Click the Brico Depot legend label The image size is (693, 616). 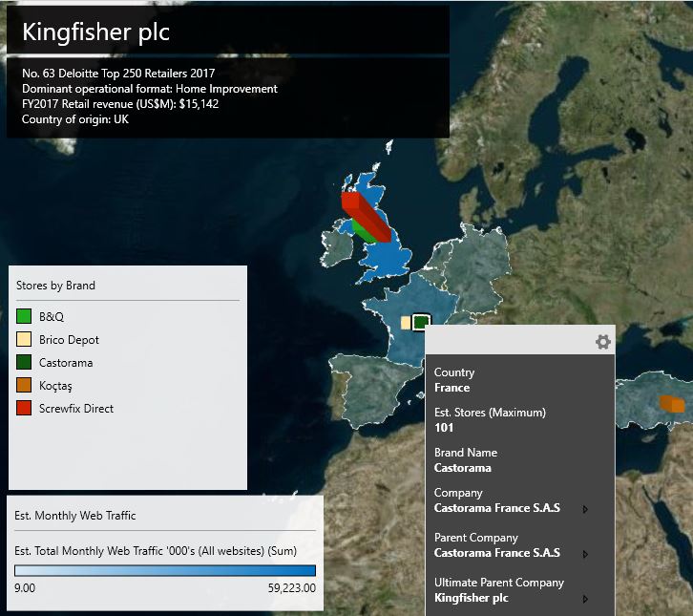tap(69, 340)
